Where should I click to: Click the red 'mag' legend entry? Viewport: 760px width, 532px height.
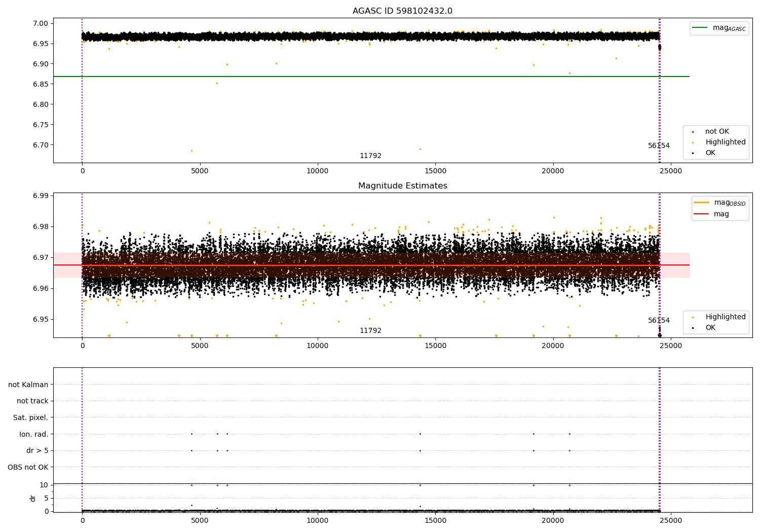tap(721, 214)
